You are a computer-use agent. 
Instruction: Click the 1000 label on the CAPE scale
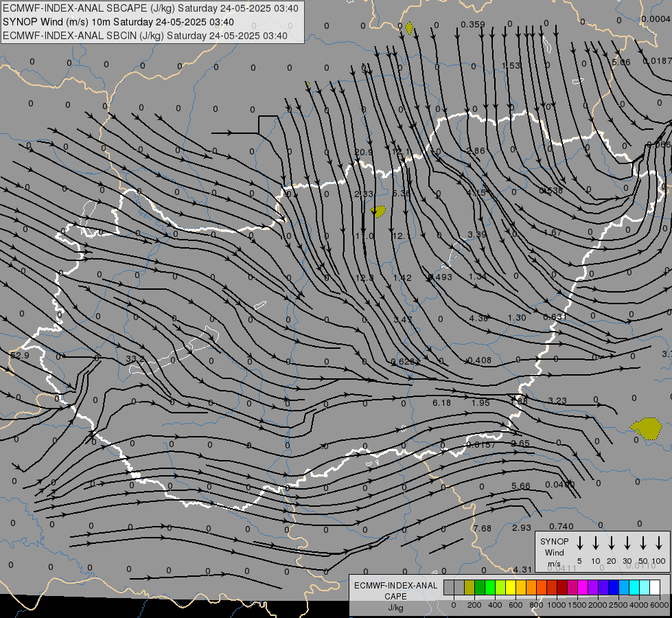557,605
